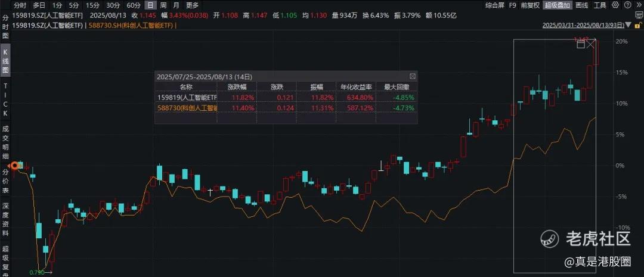This screenshot has height=277, width=644.
Task: Select K线图 in left sidebar
Action: [5, 61]
